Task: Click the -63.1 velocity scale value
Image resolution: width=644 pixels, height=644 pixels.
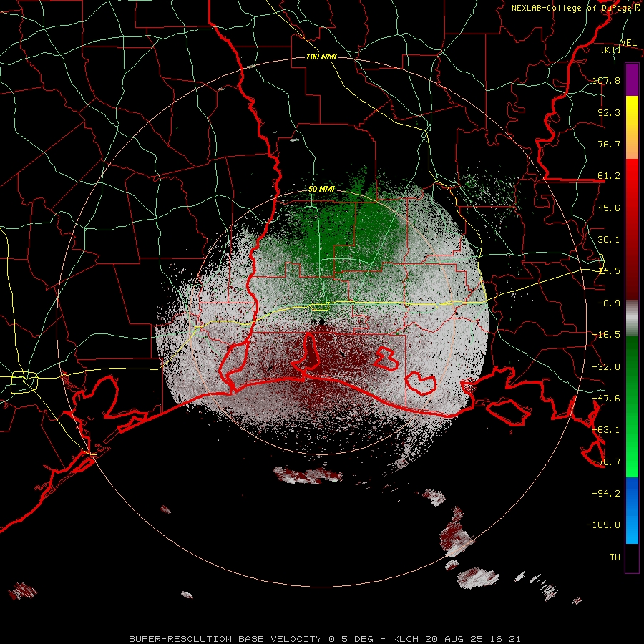Action: (606, 430)
